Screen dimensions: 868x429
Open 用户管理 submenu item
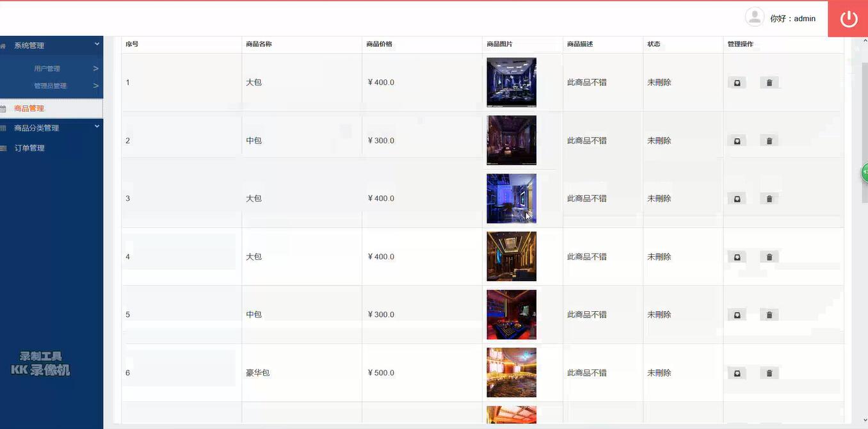(x=47, y=69)
